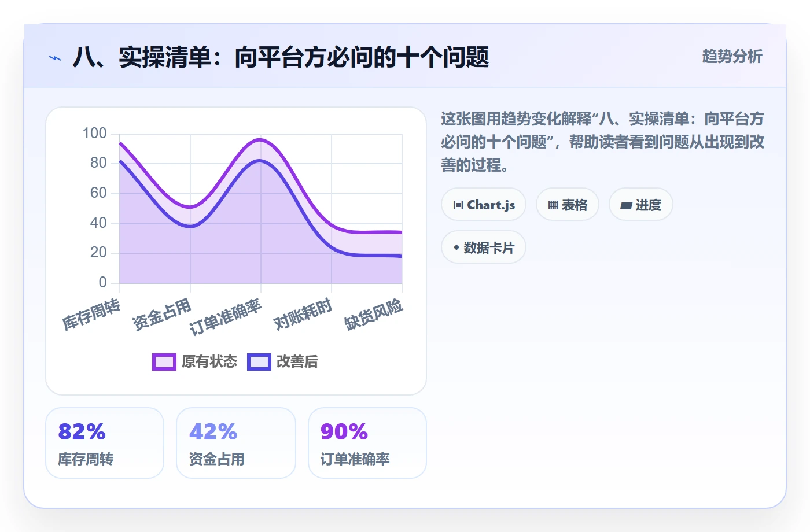Click the bar icon in 进度 tag
810x532 pixels.
626,205
